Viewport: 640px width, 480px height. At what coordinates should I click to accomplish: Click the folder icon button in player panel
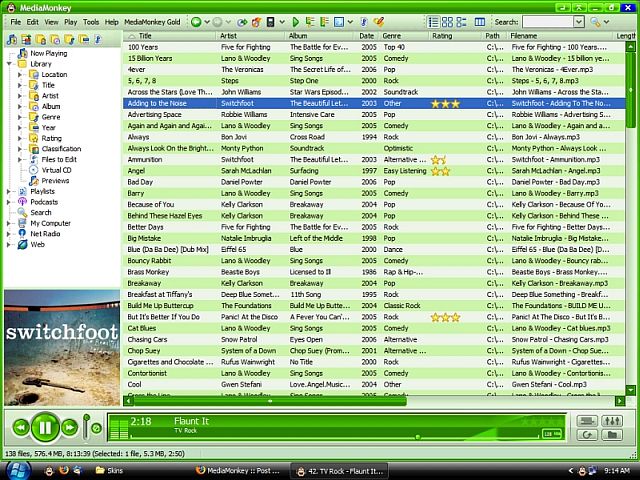pos(611,435)
